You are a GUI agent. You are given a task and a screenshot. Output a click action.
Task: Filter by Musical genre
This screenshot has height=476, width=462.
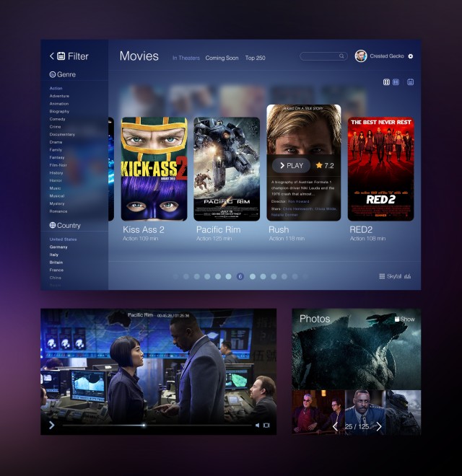pos(57,195)
